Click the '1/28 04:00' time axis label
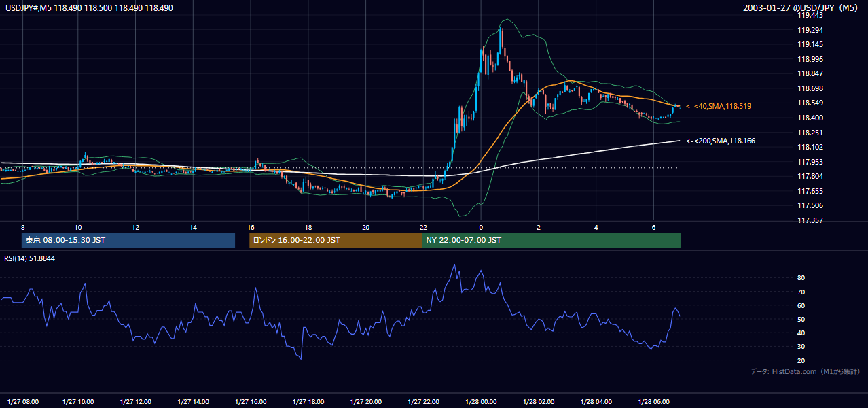Image resolution: width=868 pixels, height=408 pixels. click(596, 401)
